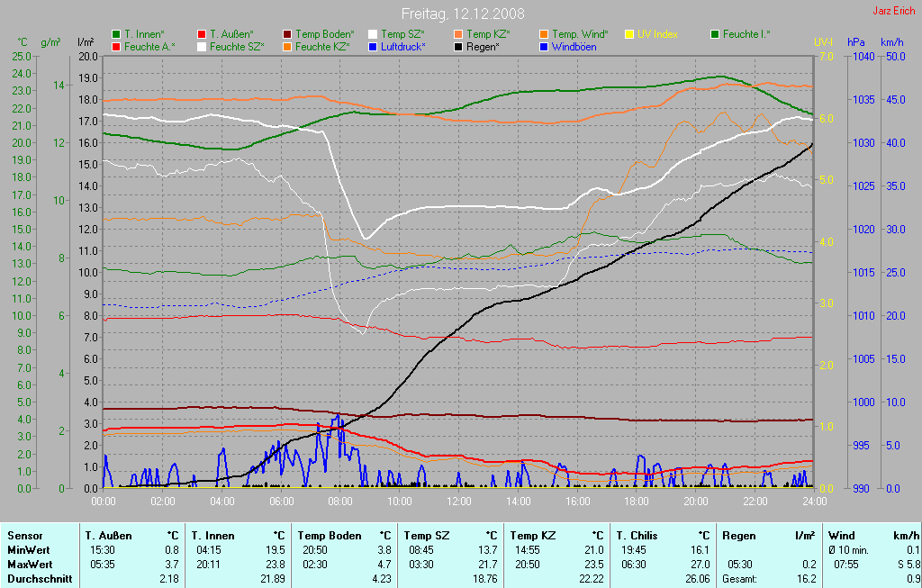Click the 'Temp KZ' table column header
Viewport: 922px width, 588px height.
coord(533,536)
